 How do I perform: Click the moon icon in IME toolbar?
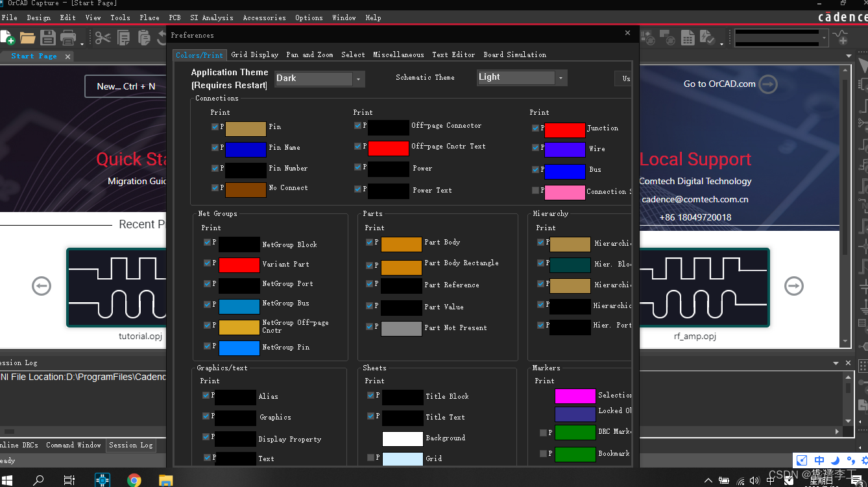click(x=836, y=460)
